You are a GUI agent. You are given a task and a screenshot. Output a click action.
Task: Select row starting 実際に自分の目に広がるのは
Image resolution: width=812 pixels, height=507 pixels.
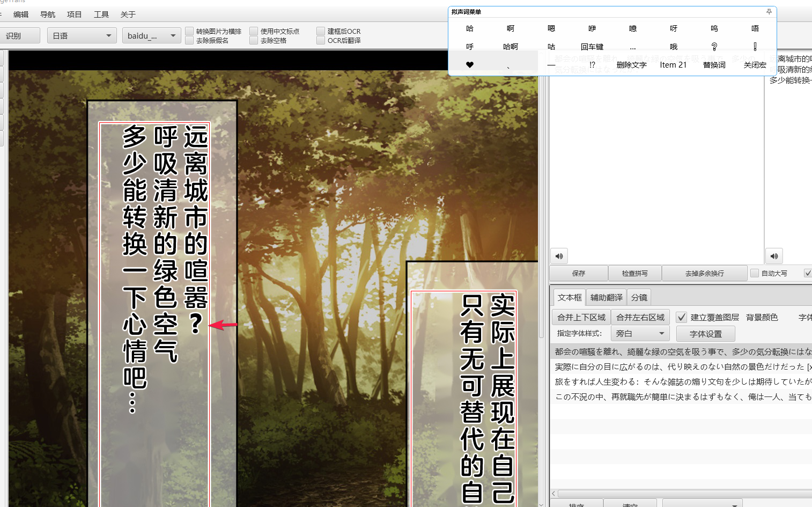point(682,366)
